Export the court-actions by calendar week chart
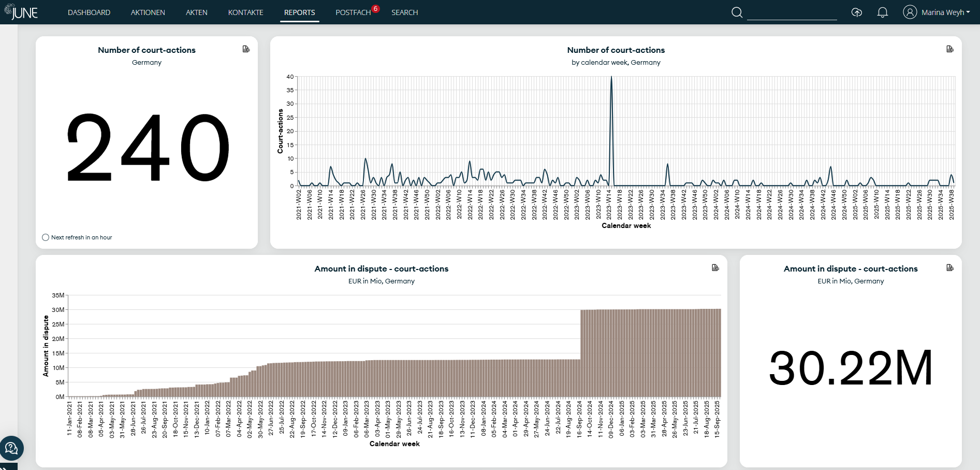Screen dimensions: 980x470 pos(949,49)
